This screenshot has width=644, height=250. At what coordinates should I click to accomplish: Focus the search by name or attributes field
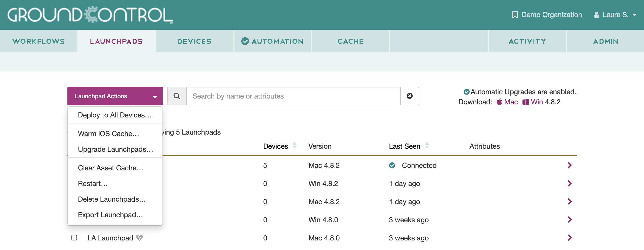pyautogui.click(x=293, y=96)
